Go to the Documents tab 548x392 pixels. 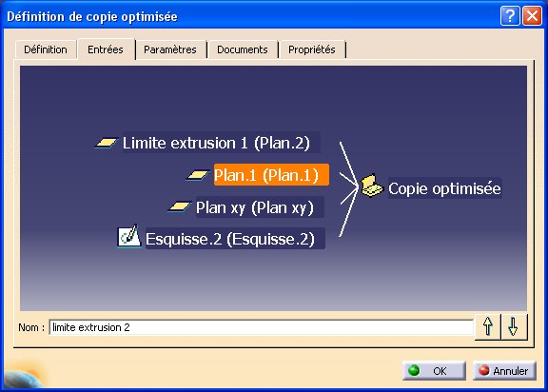click(x=243, y=49)
